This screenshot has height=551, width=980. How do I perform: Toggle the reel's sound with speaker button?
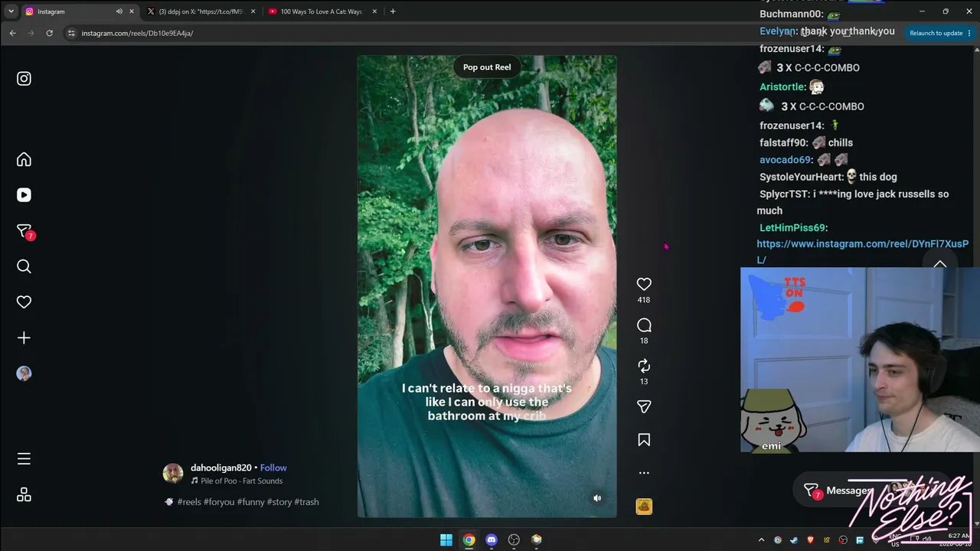(x=598, y=498)
